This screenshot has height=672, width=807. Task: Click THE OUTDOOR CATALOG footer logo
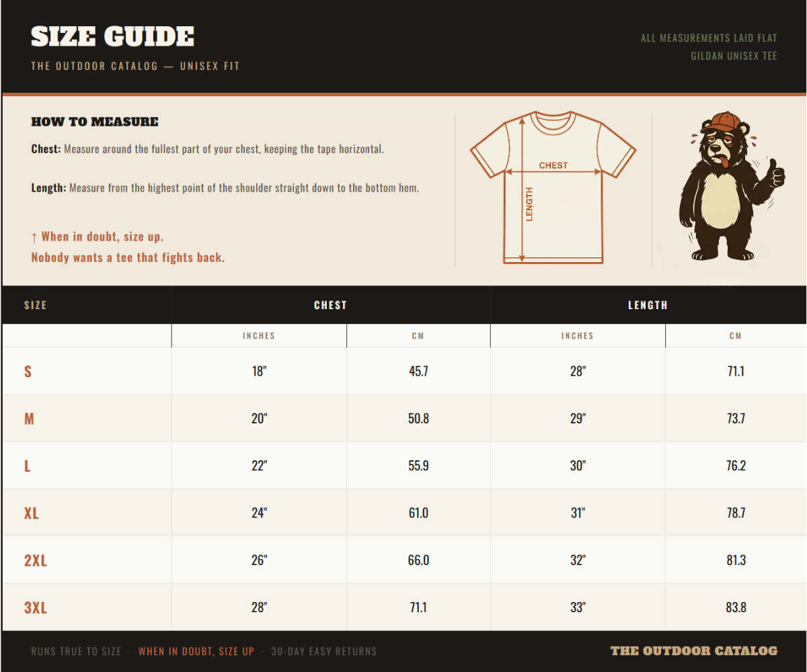coord(693,650)
